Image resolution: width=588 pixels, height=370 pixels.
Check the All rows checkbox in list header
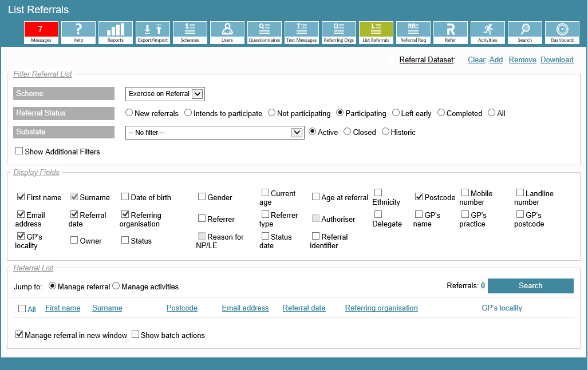click(x=22, y=309)
